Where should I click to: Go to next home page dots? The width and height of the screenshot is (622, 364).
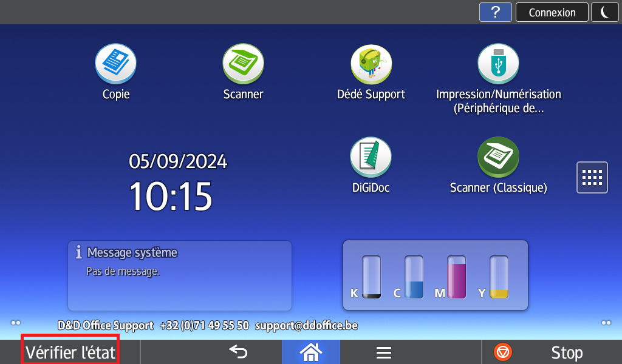[606, 323]
